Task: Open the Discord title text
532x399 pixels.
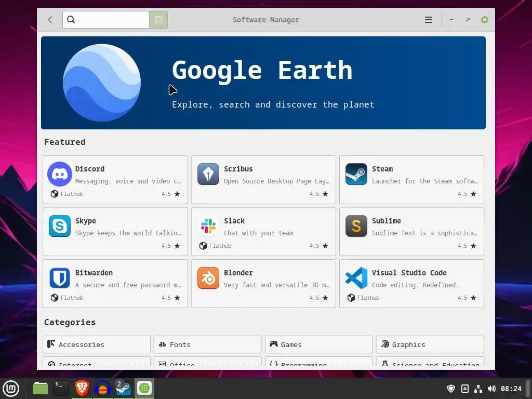Action: click(x=90, y=169)
